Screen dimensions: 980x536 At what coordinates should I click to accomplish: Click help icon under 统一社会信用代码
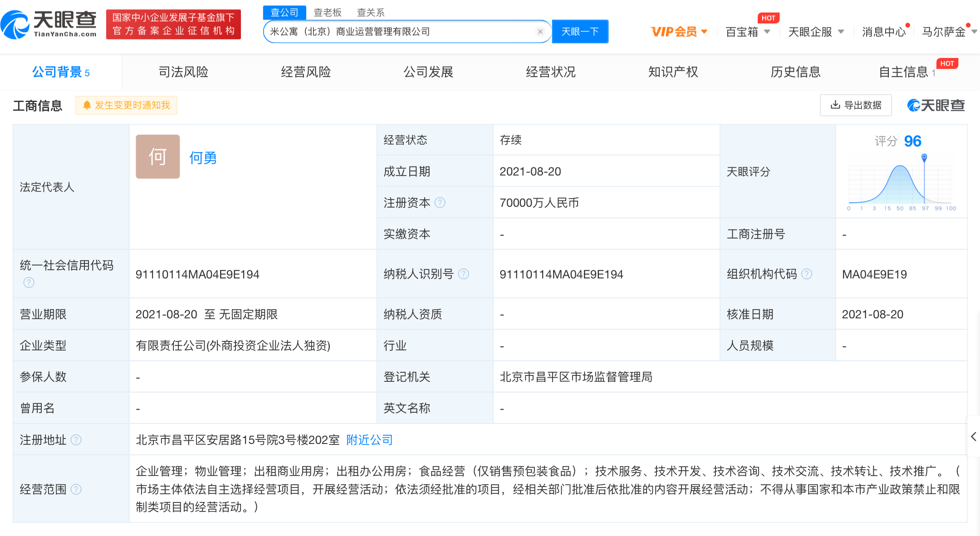29,283
